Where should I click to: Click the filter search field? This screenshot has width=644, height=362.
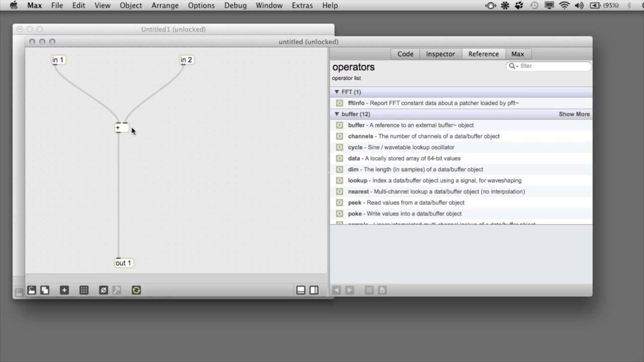(x=549, y=66)
